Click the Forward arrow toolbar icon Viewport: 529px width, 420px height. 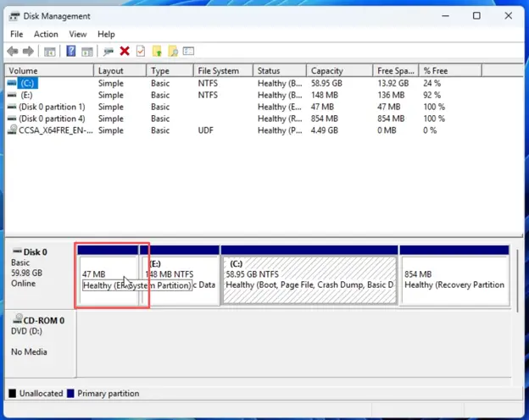click(28, 52)
